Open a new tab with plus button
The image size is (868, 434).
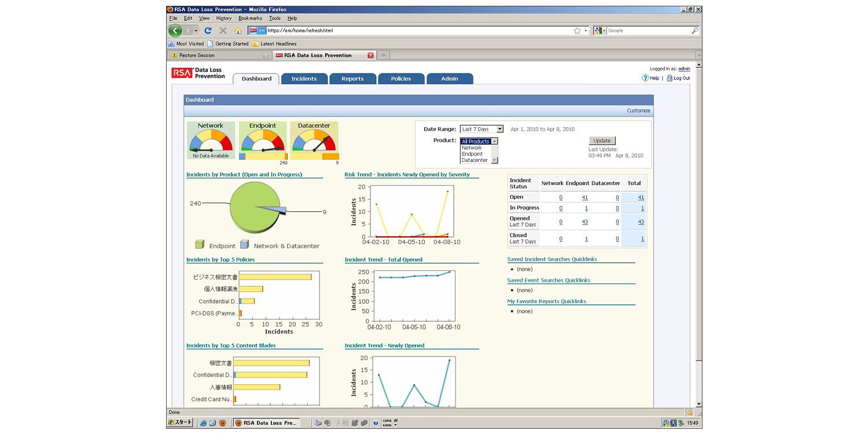[384, 56]
